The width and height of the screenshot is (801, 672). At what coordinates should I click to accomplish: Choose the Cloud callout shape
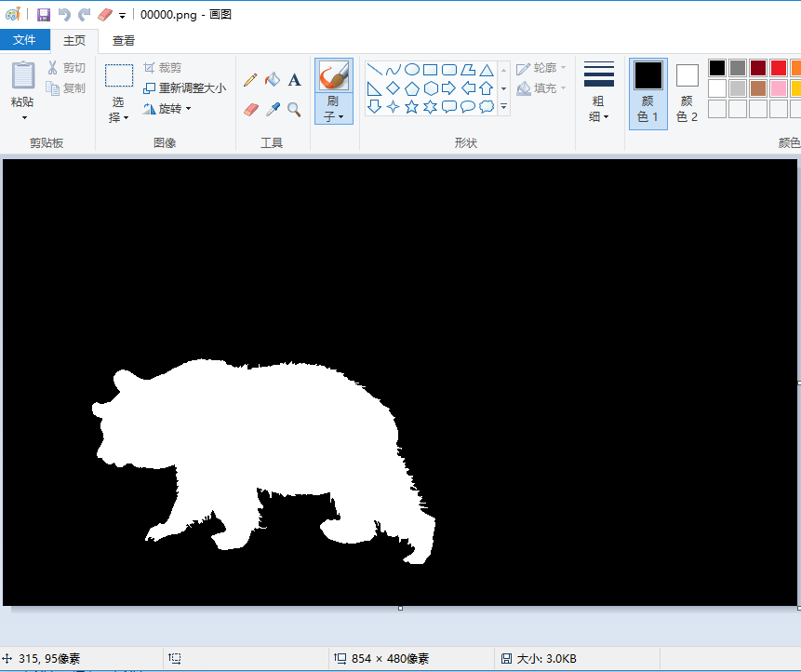(x=487, y=107)
